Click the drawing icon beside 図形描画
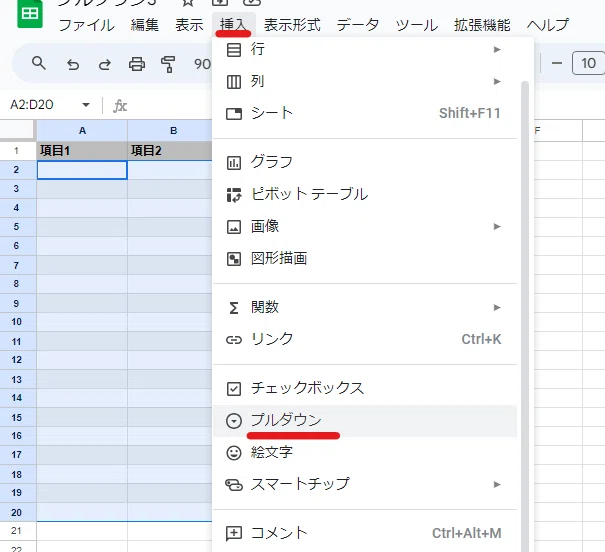 pyautogui.click(x=234, y=259)
